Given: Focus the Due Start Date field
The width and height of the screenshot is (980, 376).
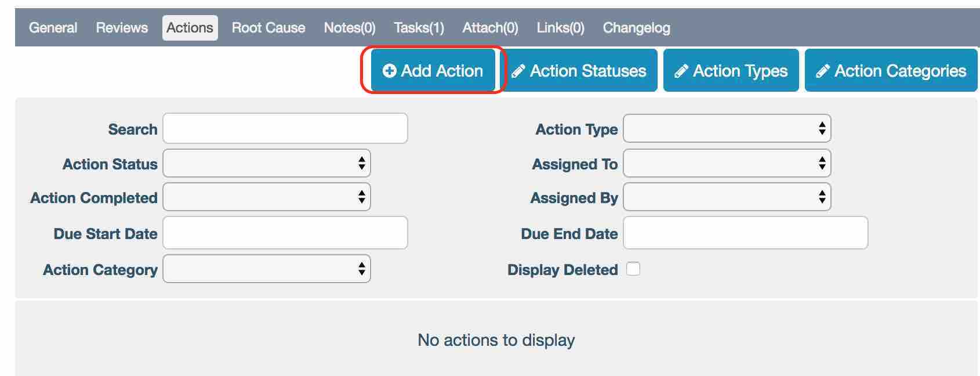Looking at the screenshot, I should 285,233.
